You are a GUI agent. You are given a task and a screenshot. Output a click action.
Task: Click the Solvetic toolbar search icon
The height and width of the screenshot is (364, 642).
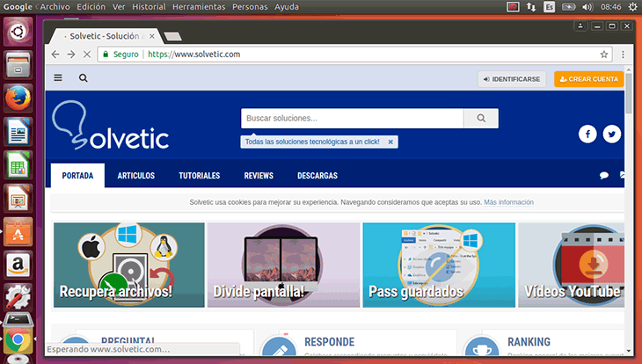coord(84,77)
